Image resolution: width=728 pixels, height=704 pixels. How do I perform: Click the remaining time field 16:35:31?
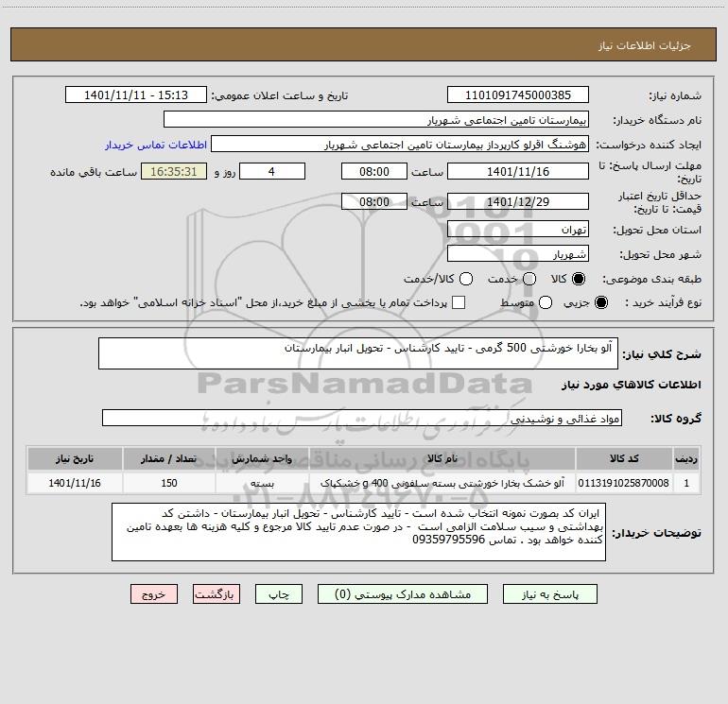174,171
